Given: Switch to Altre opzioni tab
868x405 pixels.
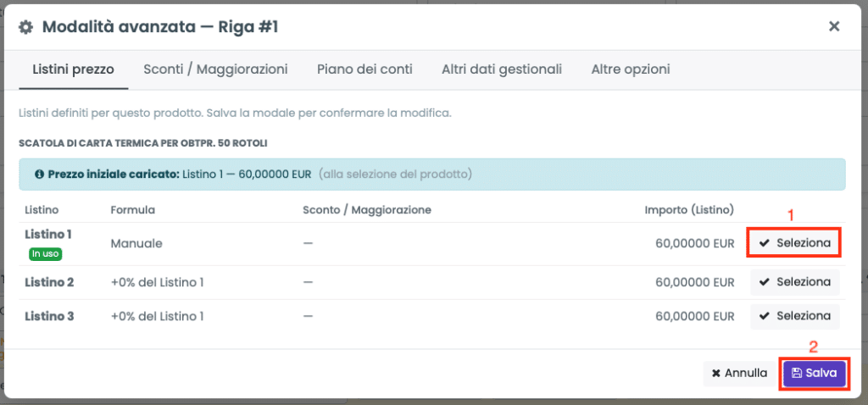Looking at the screenshot, I should pyautogui.click(x=631, y=69).
